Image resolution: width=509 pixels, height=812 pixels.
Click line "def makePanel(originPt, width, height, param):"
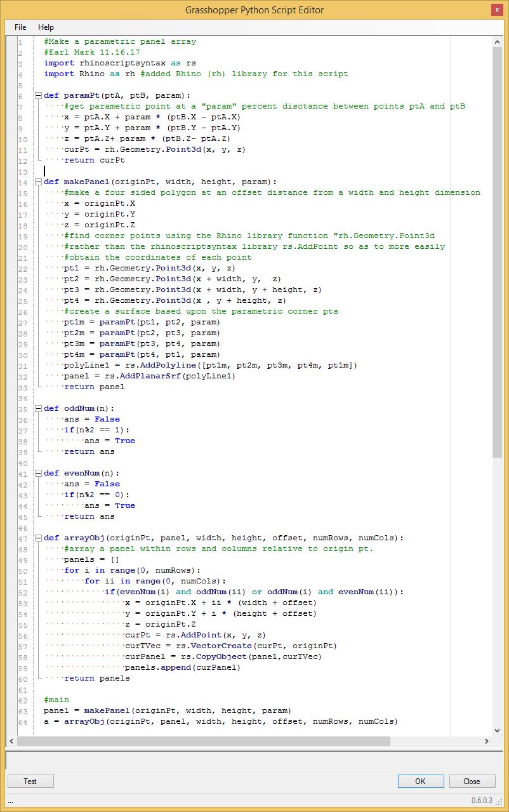(161, 182)
